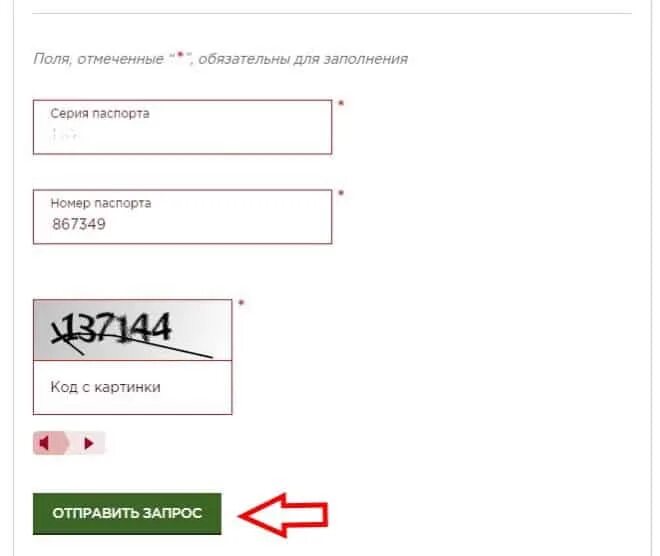Click the Номер паспорта label text
This screenshot has width=660, height=556.
coord(101,203)
